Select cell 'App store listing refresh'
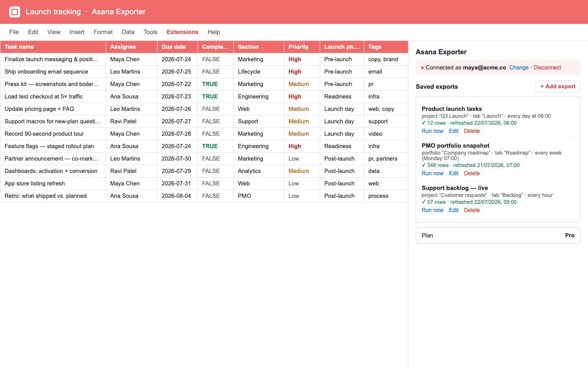This screenshot has width=588, height=368. 53,184
